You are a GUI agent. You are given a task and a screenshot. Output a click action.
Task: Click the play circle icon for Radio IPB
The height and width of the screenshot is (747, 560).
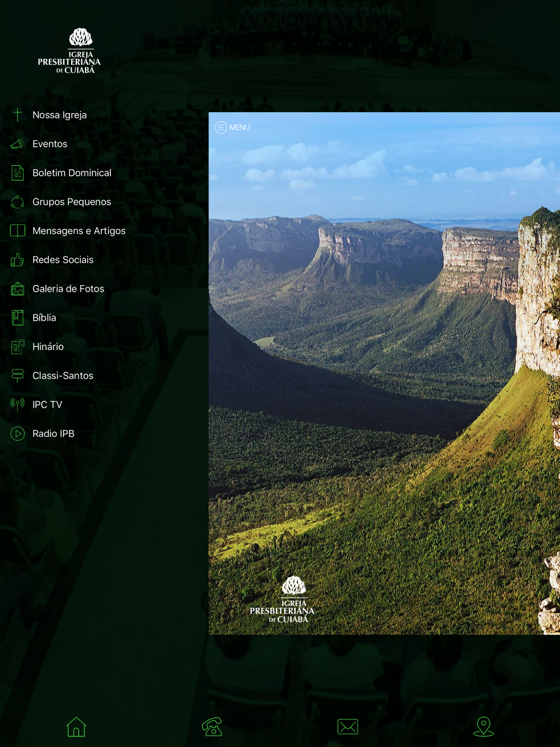point(18,433)
